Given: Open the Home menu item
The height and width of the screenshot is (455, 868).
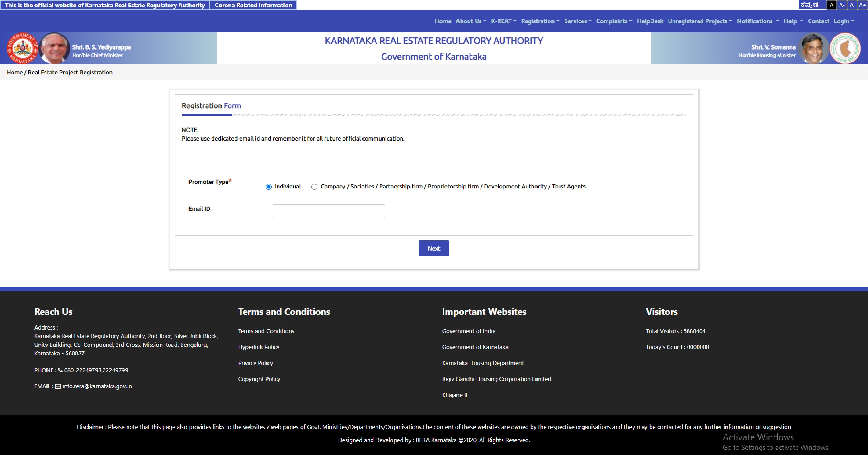Looking at the screenshot, I should (x=443, y=21).
